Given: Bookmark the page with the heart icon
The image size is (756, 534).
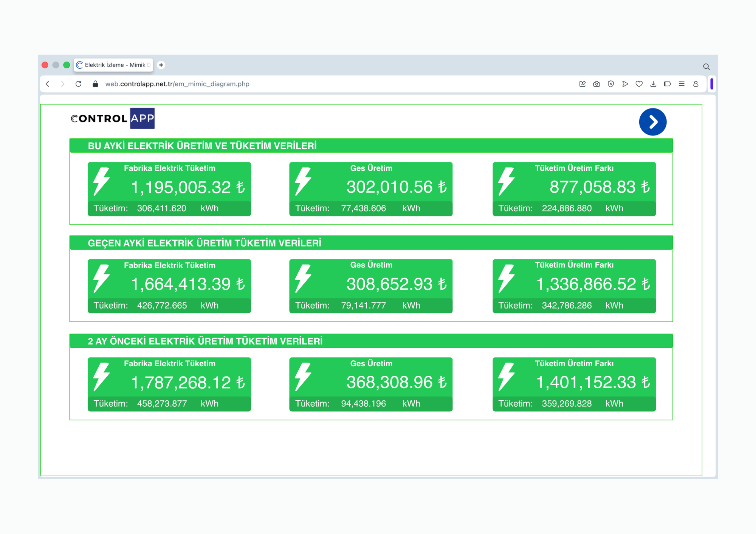Looking at the screenshot, I should coord(639,84).
